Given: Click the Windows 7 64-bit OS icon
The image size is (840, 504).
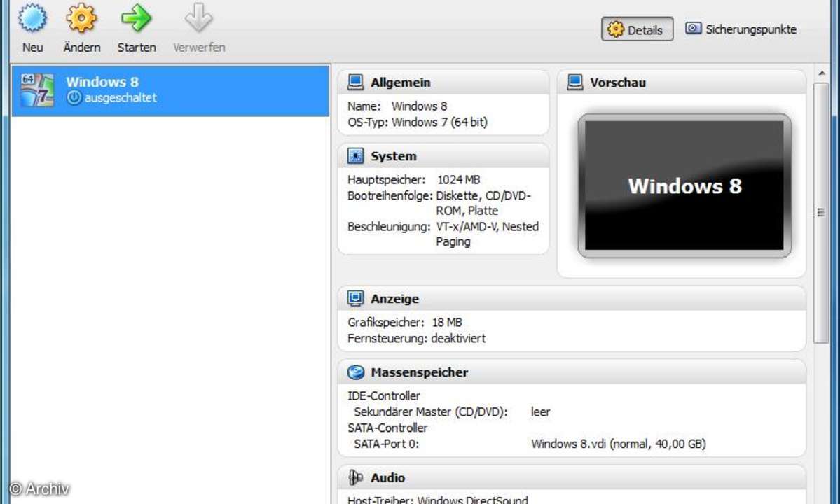Looking at the screenshot, I should [37, 90].
